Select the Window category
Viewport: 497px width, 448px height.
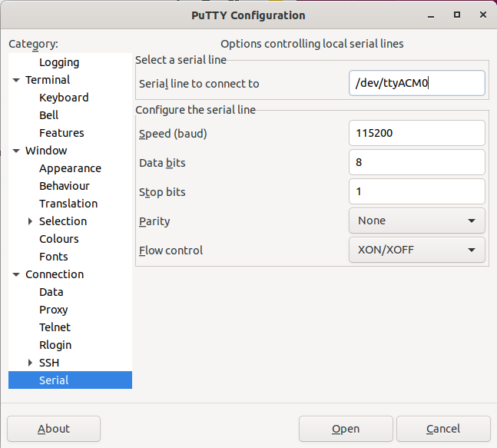tap(46, 151)
